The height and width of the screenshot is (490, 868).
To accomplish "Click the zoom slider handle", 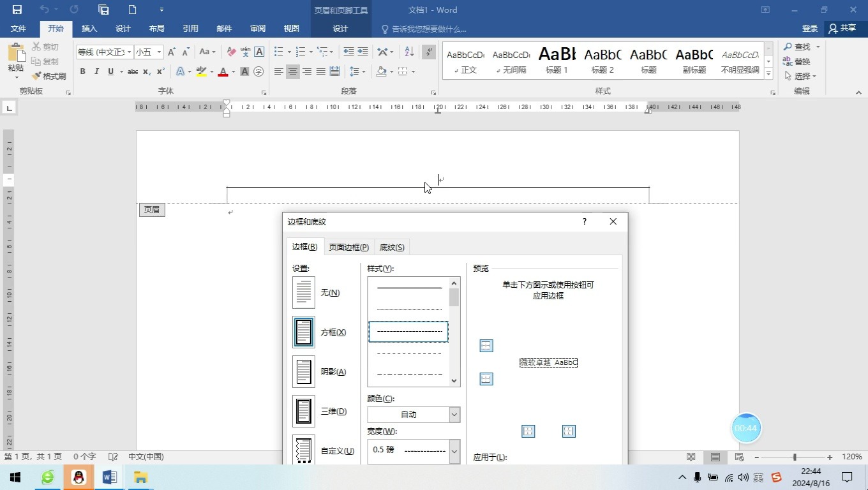I will click(x=795, y=457).
